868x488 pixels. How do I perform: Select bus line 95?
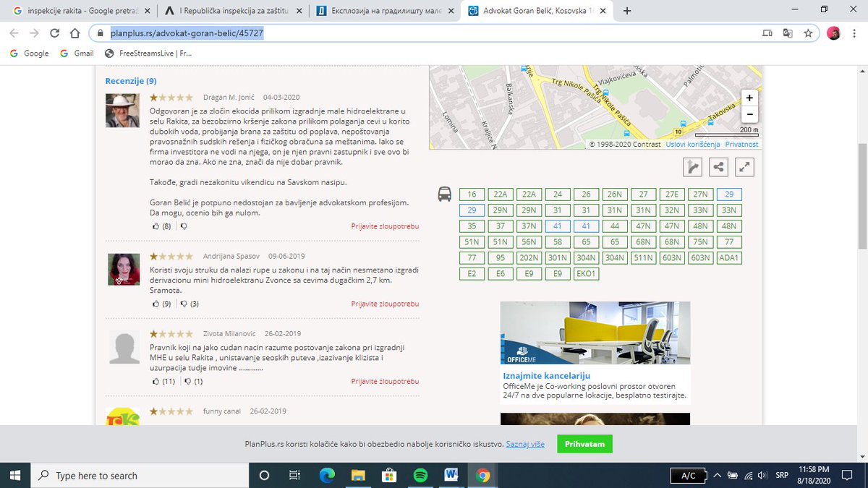pyautogui.click(x=501, y=258)
